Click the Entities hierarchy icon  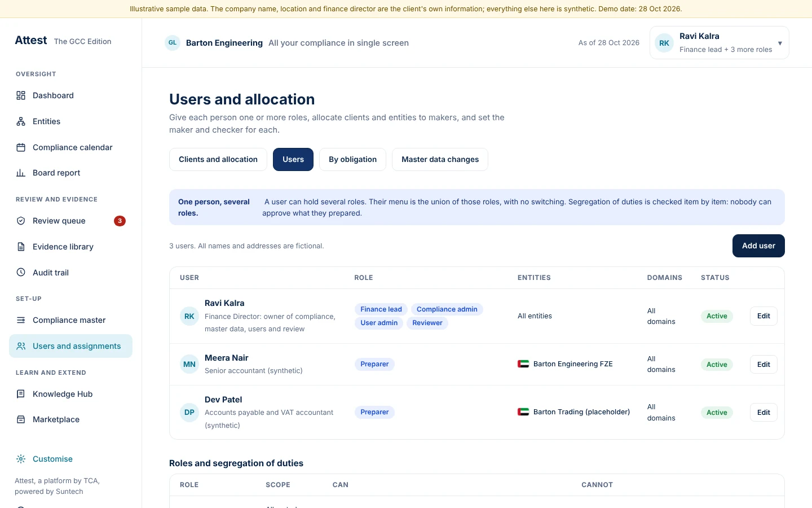21,121
